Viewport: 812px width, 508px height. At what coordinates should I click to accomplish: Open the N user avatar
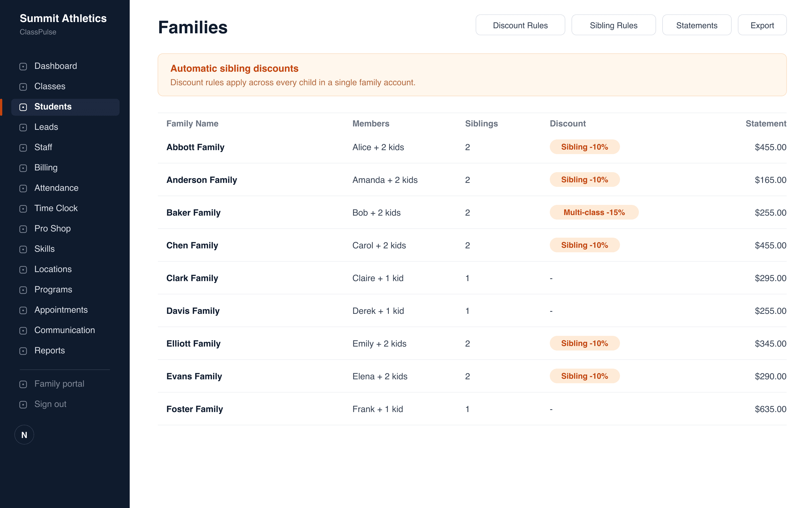tap(24, 435)
